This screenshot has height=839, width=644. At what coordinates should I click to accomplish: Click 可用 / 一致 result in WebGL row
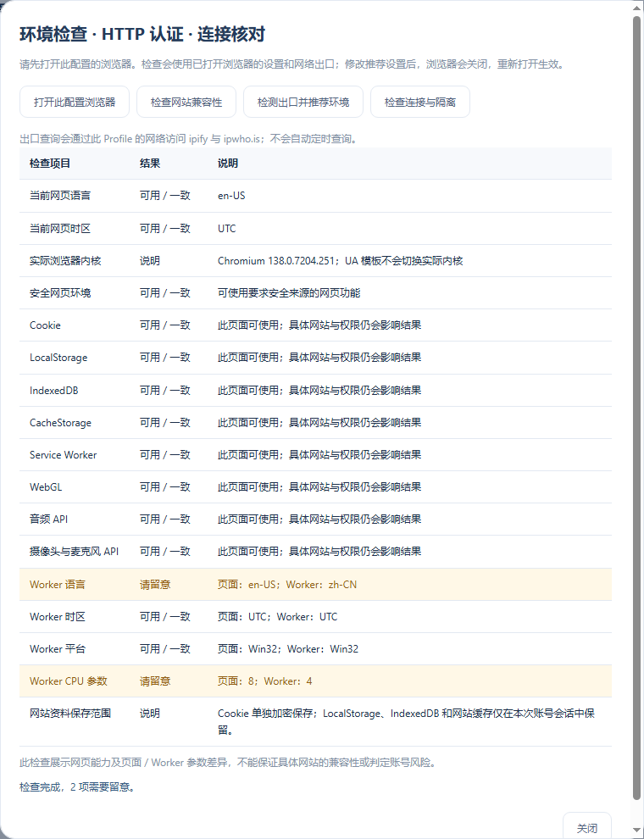pyautogui.click(x=164, y=487)
